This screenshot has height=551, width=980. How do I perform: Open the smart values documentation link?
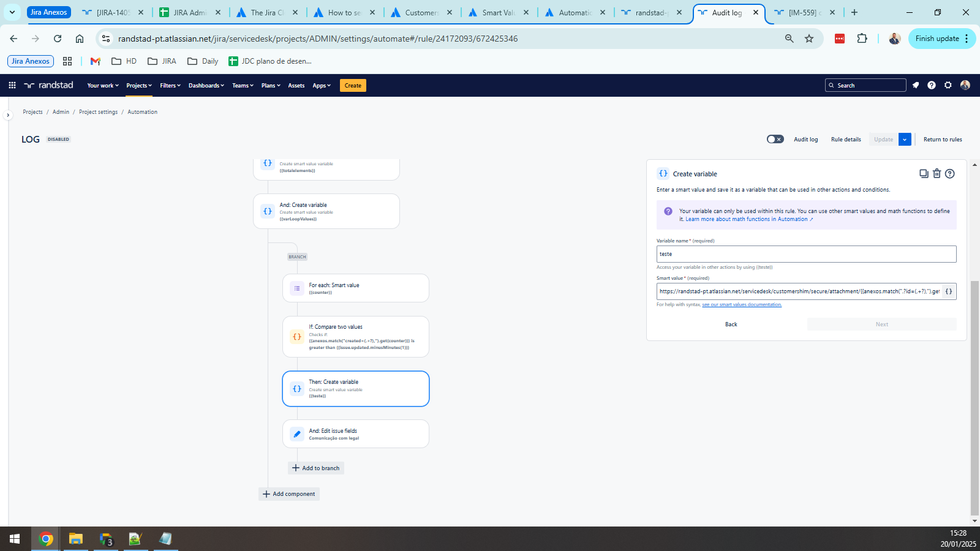pyautogui.click(x=742, y=305)
